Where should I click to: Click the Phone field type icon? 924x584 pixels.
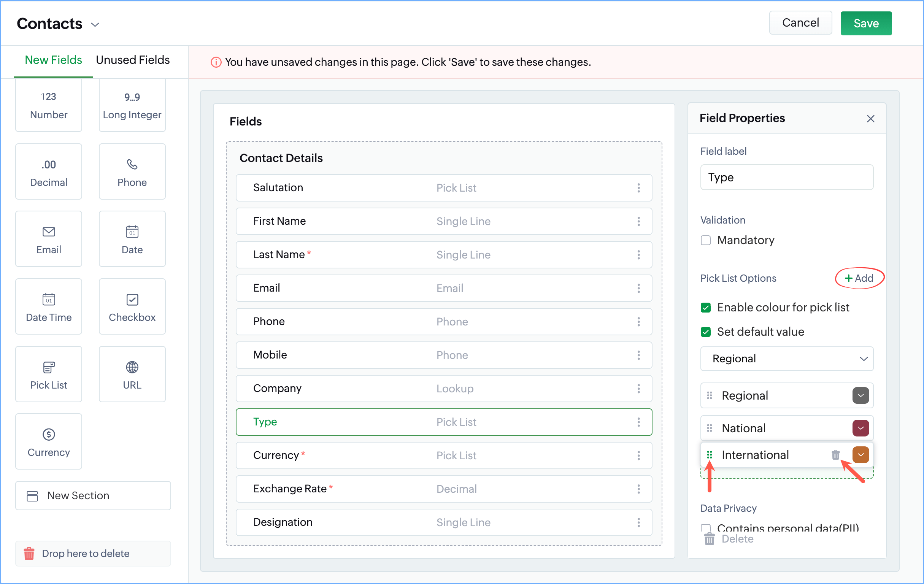pyautogui.click(x=132, y=164)
